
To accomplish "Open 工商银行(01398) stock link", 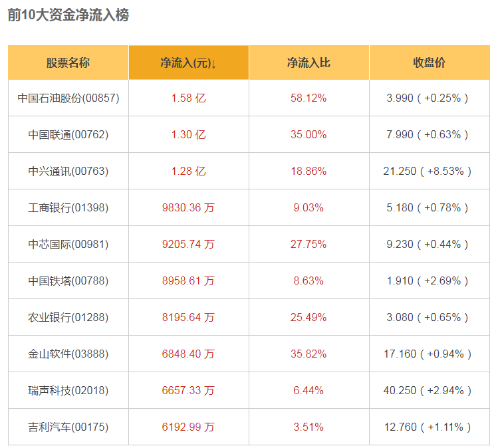I will (x=68, y=208).
